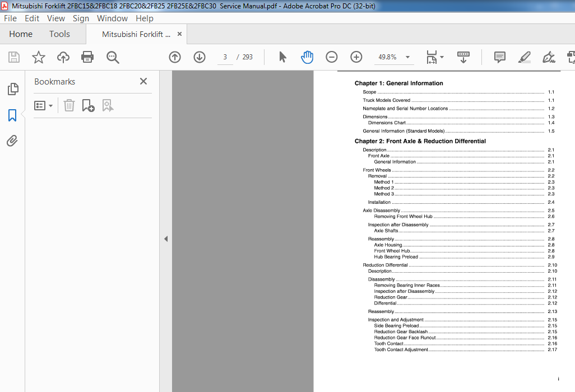Open the Edit menu
This screenshot has width=575, height=392.
(x=32, y=18)
